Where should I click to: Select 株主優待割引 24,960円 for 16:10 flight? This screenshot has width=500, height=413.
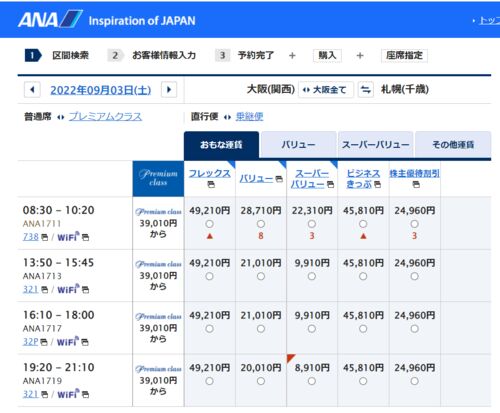pos(414,329)
